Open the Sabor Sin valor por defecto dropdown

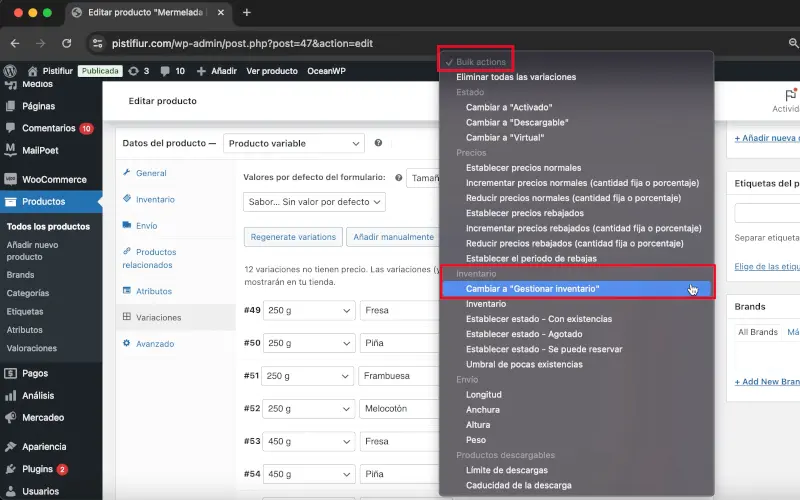pos(314,202)
